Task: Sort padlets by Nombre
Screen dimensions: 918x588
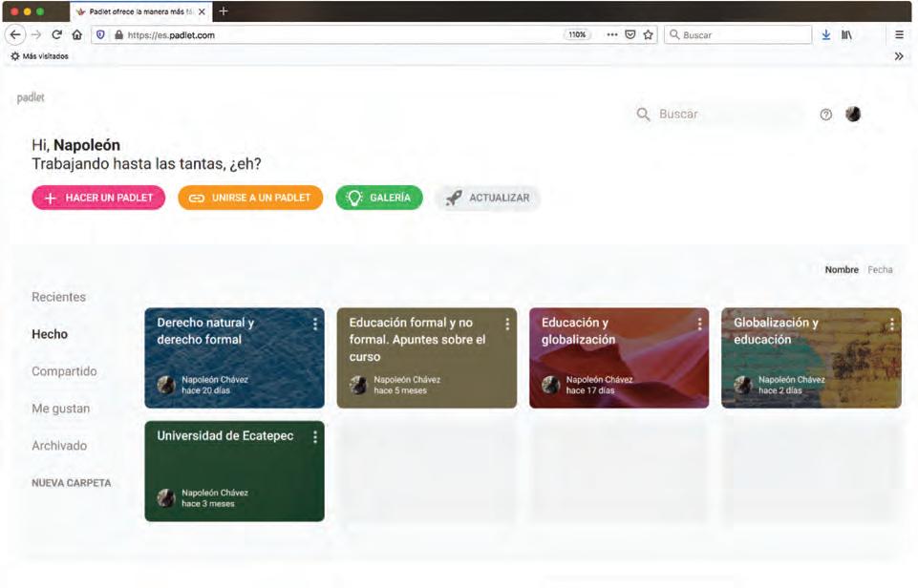Action: 842,270
